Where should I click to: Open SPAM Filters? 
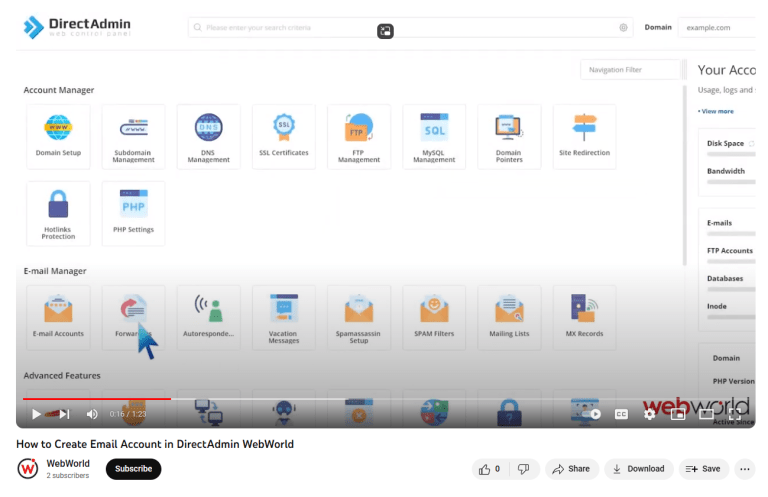(434, 318)
